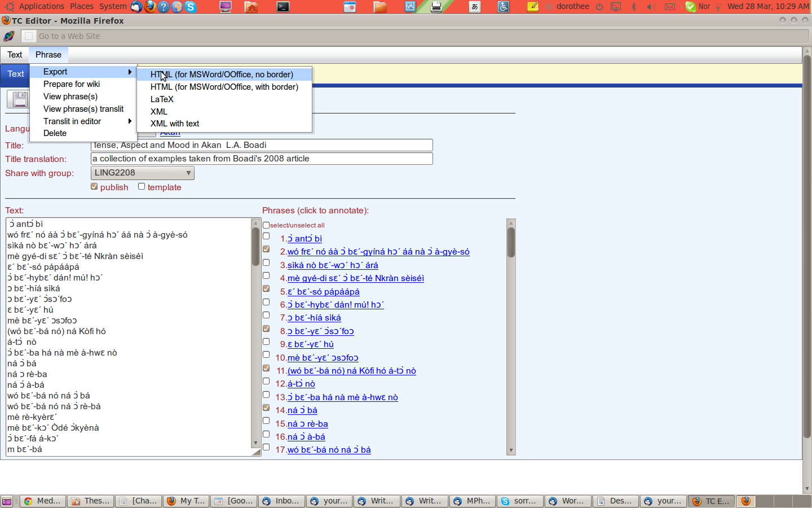Viewport: 812px width, 508px height.
Task: Select XML export option
Action: (x=224, y=112)
